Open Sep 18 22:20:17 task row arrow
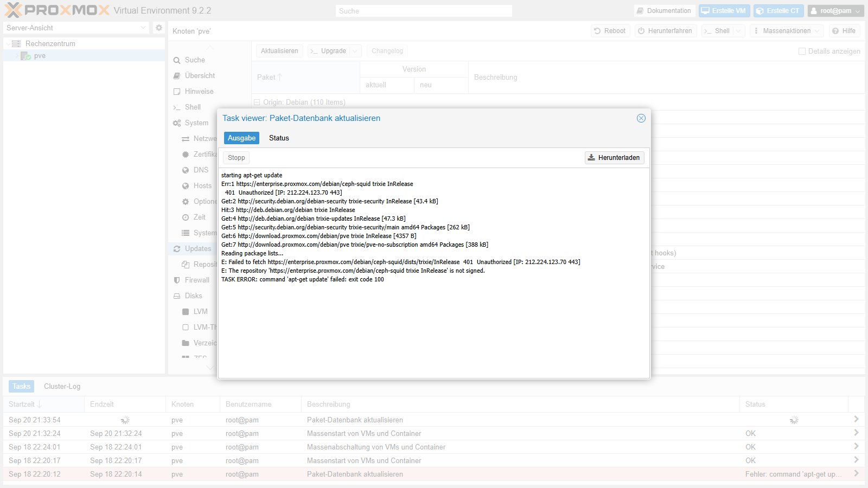The image size is (868, 488). click(x=856, y=460)
